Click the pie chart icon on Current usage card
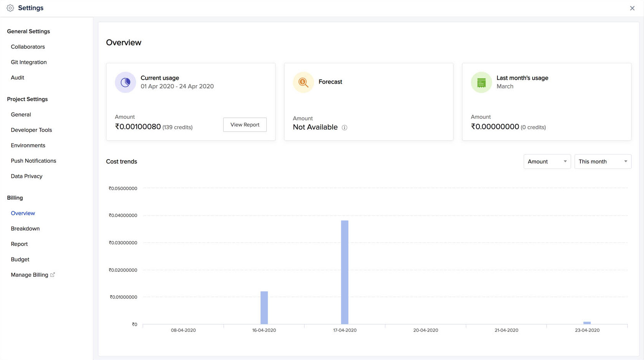The image size is (644, 360). (125, 82)
